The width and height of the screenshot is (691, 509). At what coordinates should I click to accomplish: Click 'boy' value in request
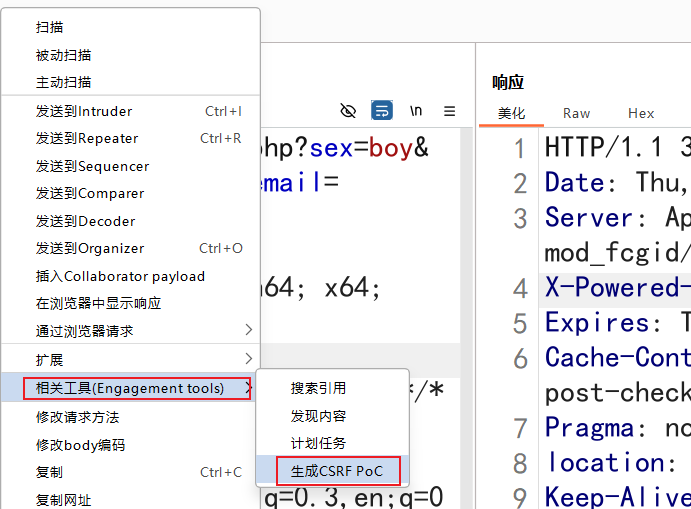coord(391,149)
